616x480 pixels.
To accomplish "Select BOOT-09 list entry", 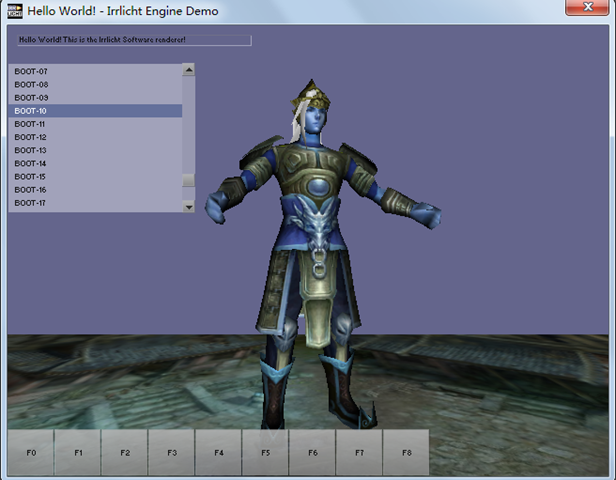I will pos(95,98).
